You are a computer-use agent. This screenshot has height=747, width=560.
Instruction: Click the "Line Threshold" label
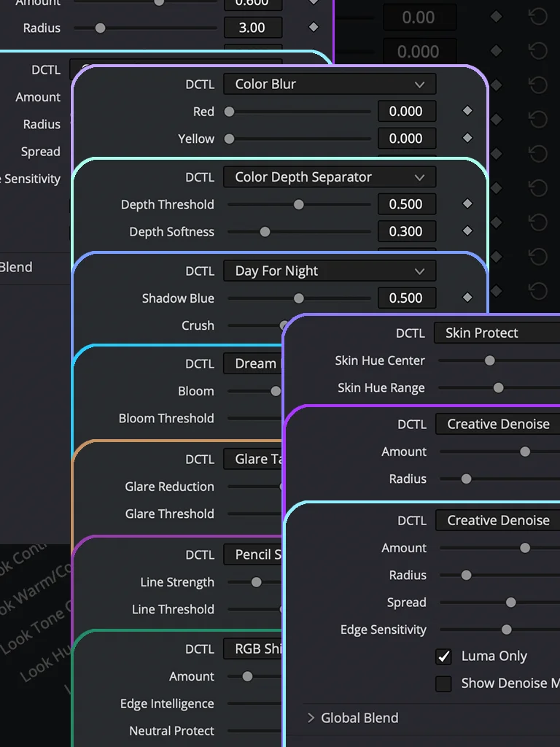click(173, 609)
